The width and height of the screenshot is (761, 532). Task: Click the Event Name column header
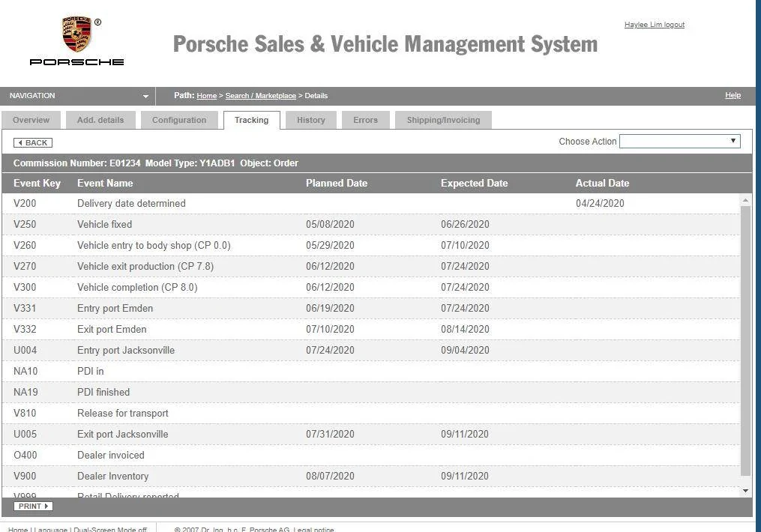(x=105, y=184)
